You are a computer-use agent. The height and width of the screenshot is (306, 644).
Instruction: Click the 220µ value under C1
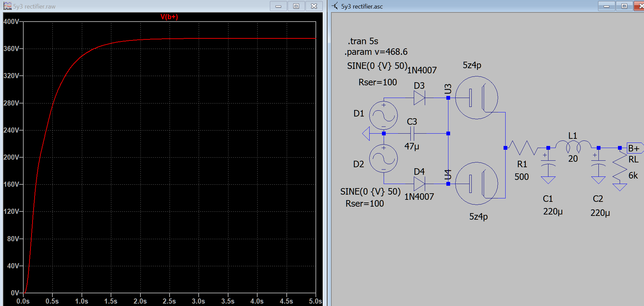(553, 211)
